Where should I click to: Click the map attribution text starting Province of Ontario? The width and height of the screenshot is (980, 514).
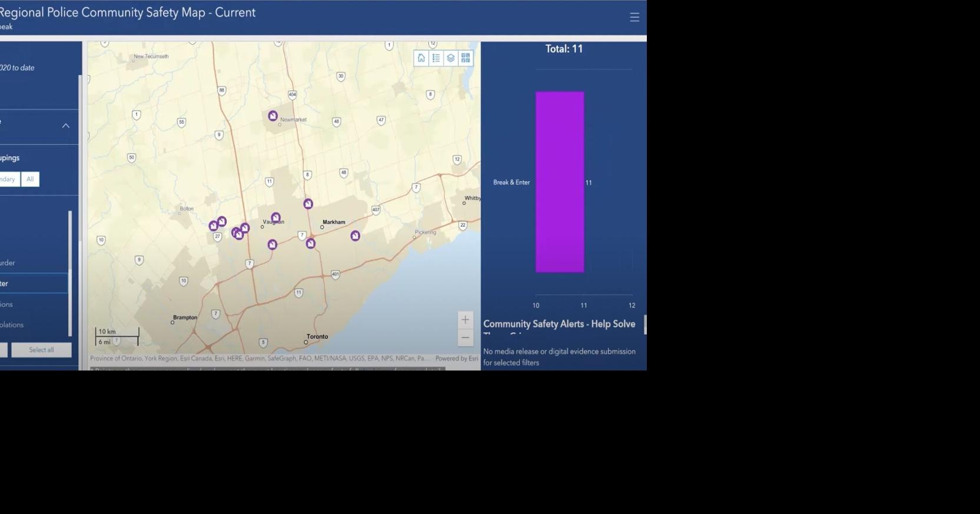(260, 358)
